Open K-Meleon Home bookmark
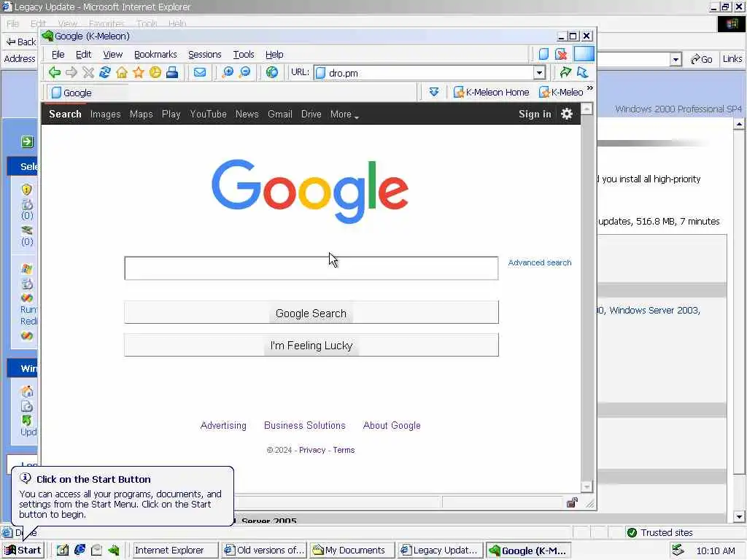The height and width of the screenshot is (560, 747). click(491, 93)
